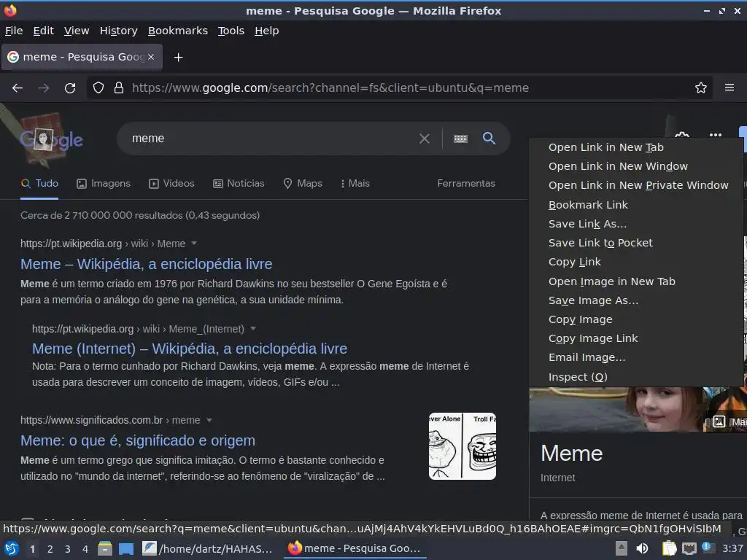This screenshot has height=560, width=747.
Task: Switch to workspace 2 in taskbar
Action: pyautogui.click(x=50, y=549)
